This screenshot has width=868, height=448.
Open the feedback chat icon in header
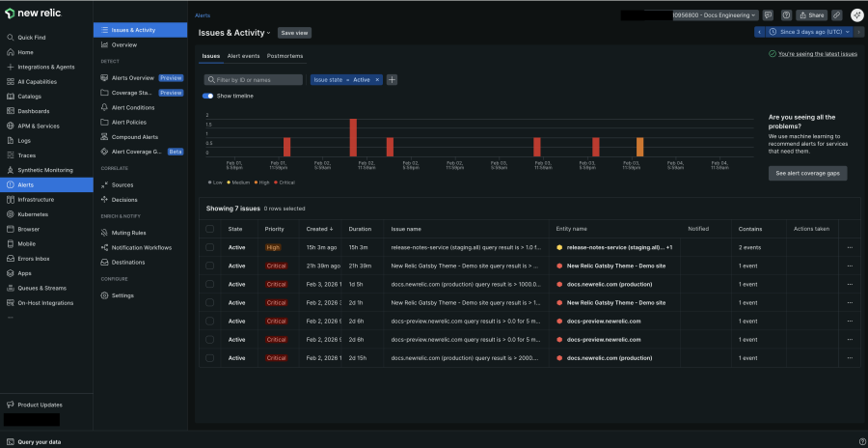(x=768, y=15)
